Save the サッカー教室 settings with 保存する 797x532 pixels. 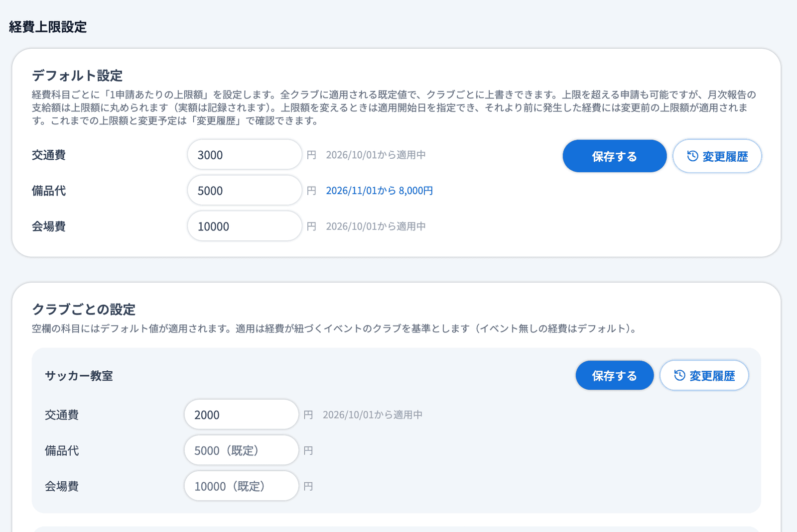point(614,375)
